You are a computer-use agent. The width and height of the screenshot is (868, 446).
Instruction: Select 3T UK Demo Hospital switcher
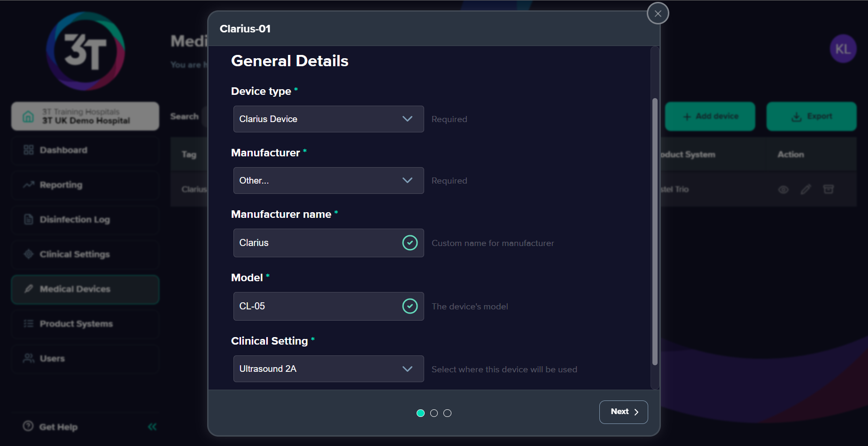click(85, 116)
